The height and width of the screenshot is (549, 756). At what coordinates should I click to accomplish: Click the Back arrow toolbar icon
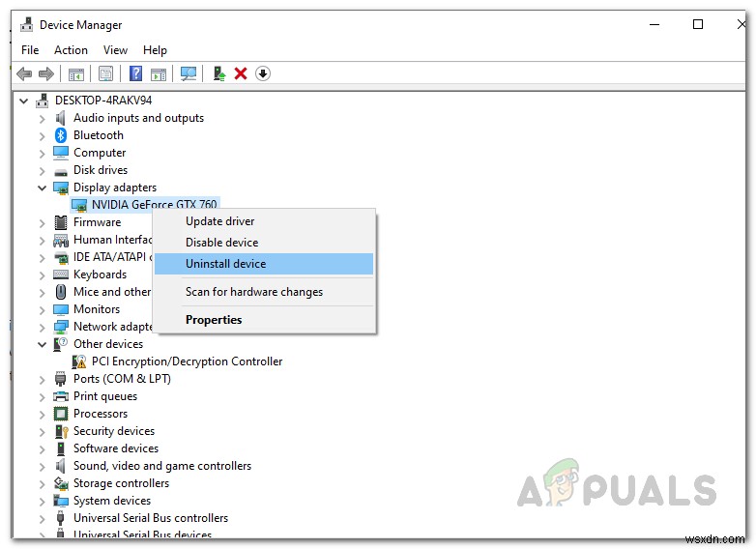pos(24,73)
